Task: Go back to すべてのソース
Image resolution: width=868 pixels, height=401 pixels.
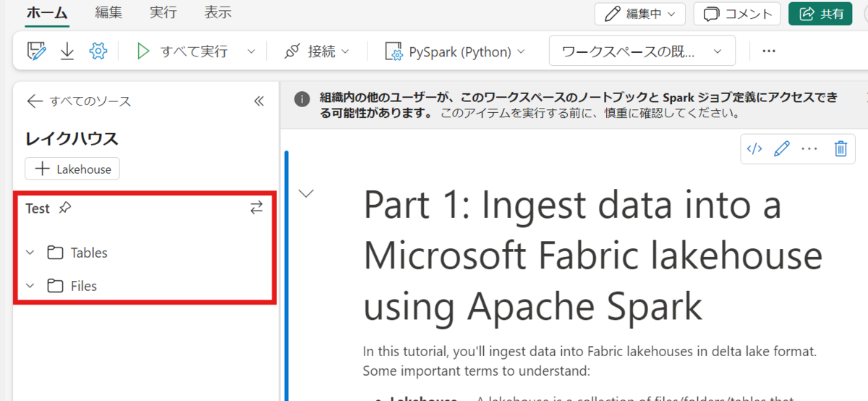Action: (x=78, y=101)
